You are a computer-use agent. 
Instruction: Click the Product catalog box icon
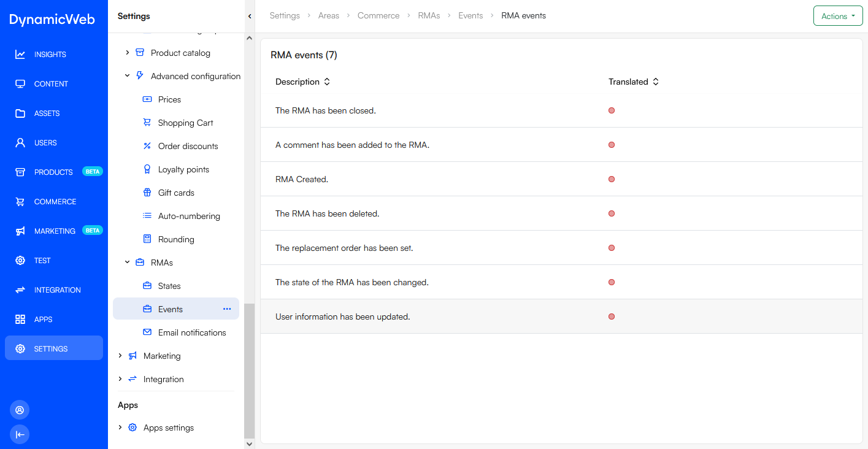(140, 53)
